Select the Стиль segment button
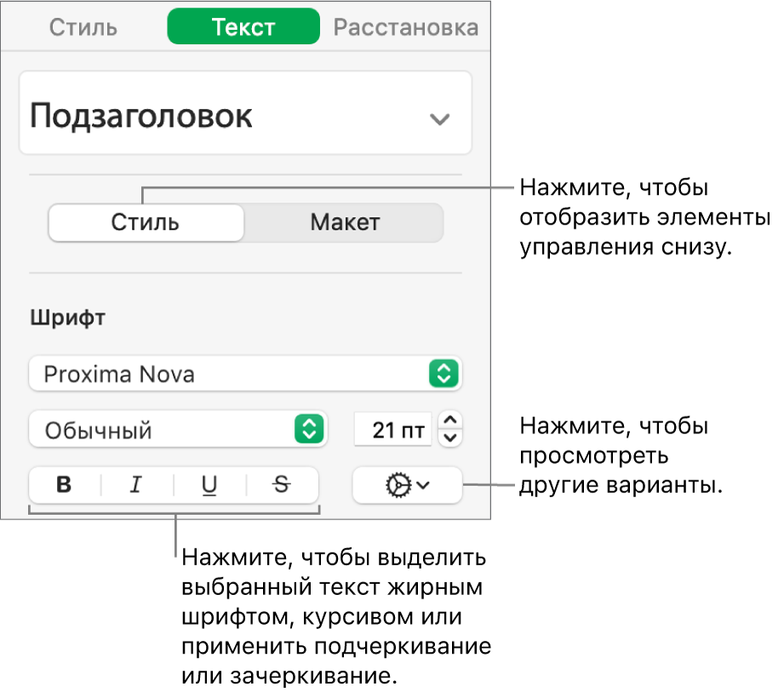Screen dimensions: 784x698 pyautogui.click(x=146, y=223)
